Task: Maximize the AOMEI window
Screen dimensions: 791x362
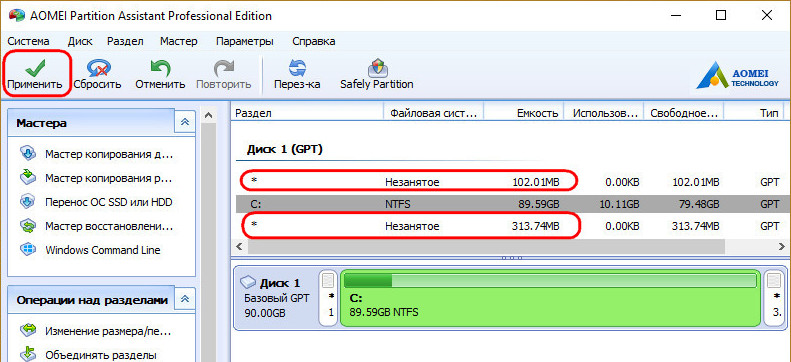Action: [x=721, y=16]
